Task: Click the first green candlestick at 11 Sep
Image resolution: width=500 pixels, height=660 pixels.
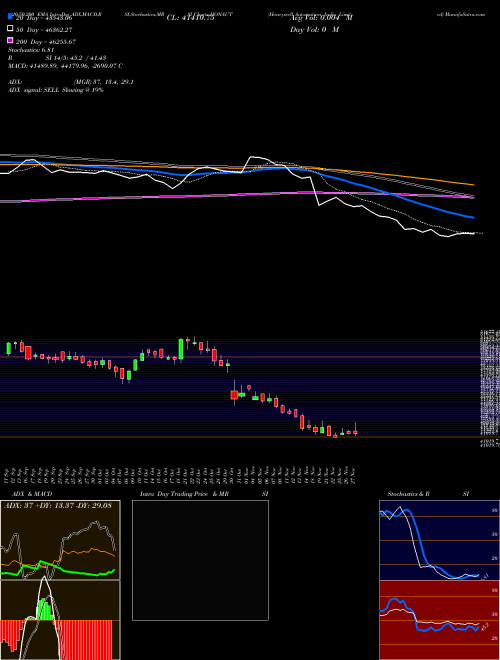Action: point(8,349)
